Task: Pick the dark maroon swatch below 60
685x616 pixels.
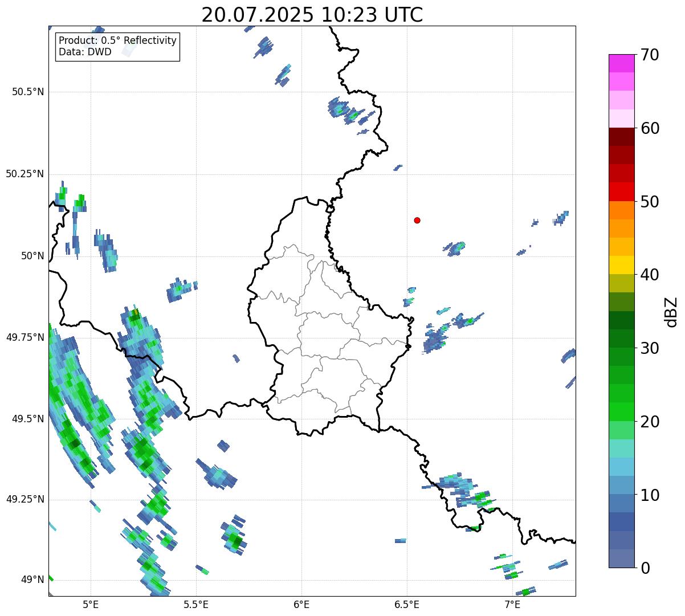Action: coord(621,137)
